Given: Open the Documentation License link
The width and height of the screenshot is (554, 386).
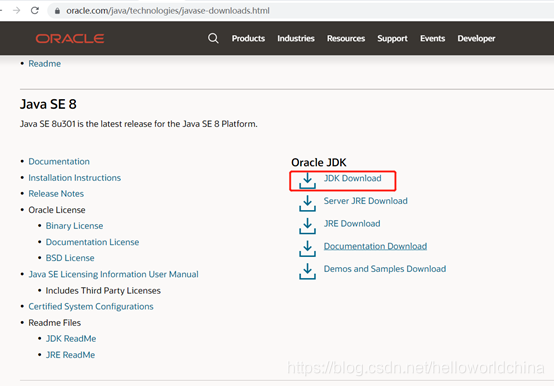Looking at the screenshot, I should (92, 242).
